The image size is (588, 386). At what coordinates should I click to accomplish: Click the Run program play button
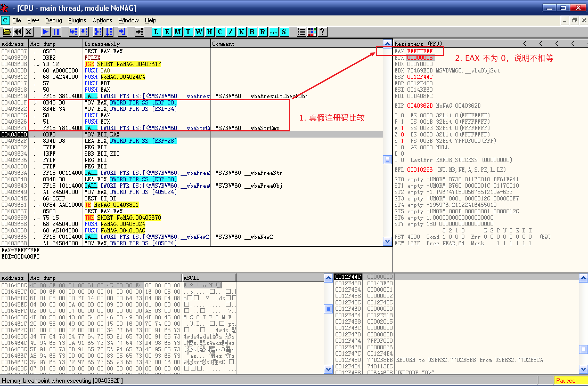[x=45, y=32]
